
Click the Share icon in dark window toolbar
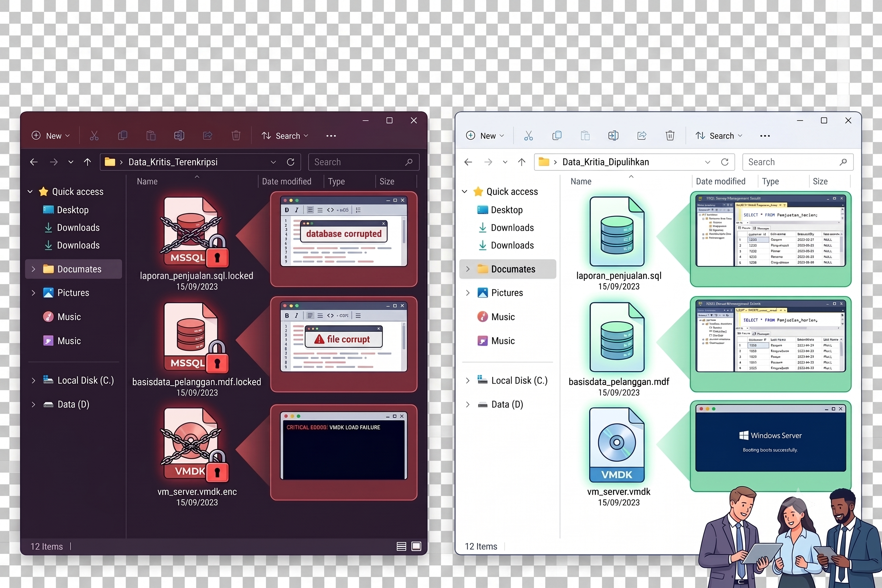click(x=208, y=135)
